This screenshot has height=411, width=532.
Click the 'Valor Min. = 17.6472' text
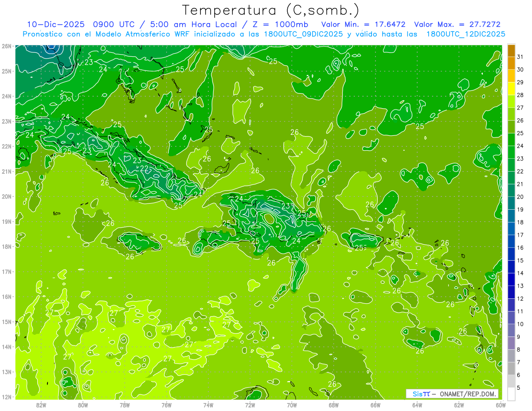[x=363, y=24]
